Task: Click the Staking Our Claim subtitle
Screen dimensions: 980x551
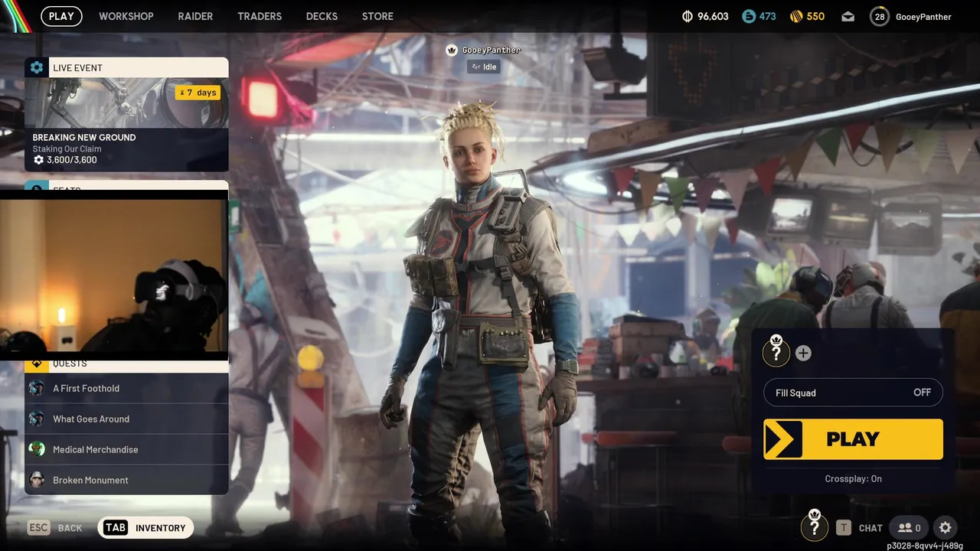Action: [x=67, y=148]
